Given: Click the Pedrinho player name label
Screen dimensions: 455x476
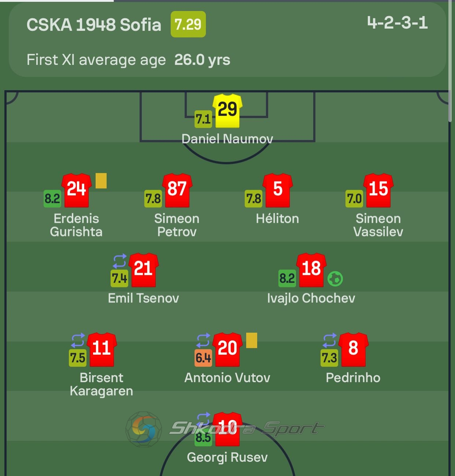Looking at the screenshot, I should coord(353,378).
